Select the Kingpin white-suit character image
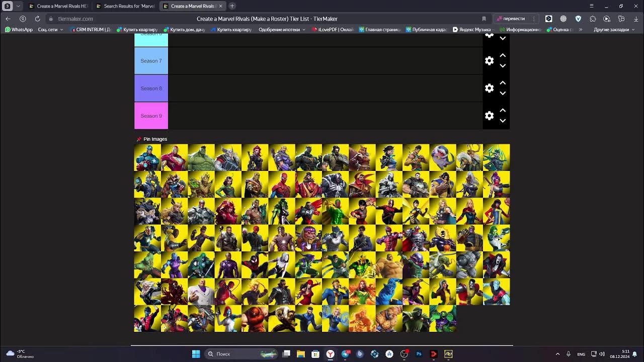 click(201, 292)
